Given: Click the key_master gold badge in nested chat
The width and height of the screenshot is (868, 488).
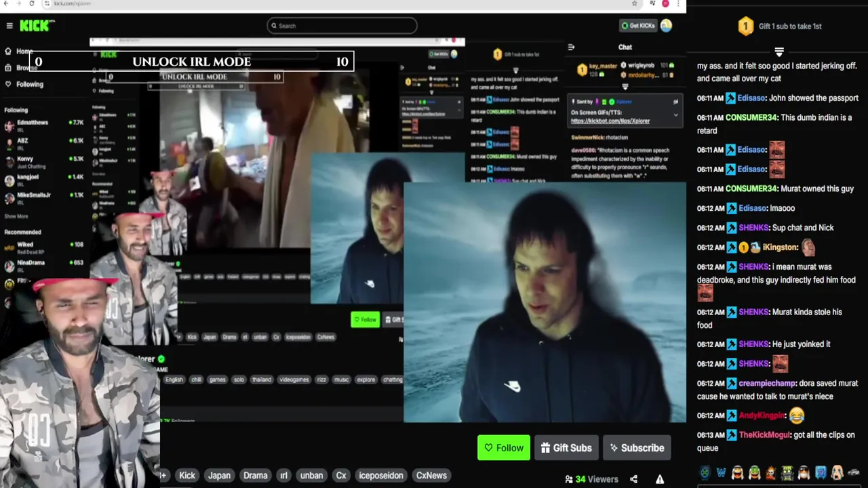Looking at the screenshot, I should pyautogui.click(x=582, y=70).
